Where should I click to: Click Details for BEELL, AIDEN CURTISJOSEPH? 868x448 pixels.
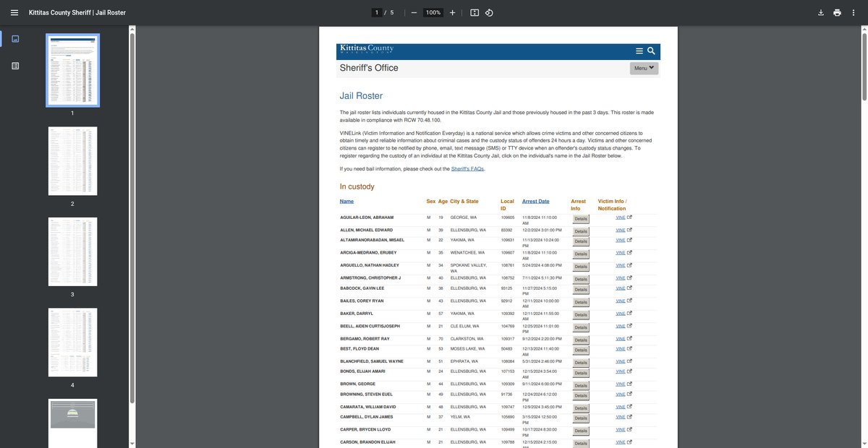tap(581, 328)
